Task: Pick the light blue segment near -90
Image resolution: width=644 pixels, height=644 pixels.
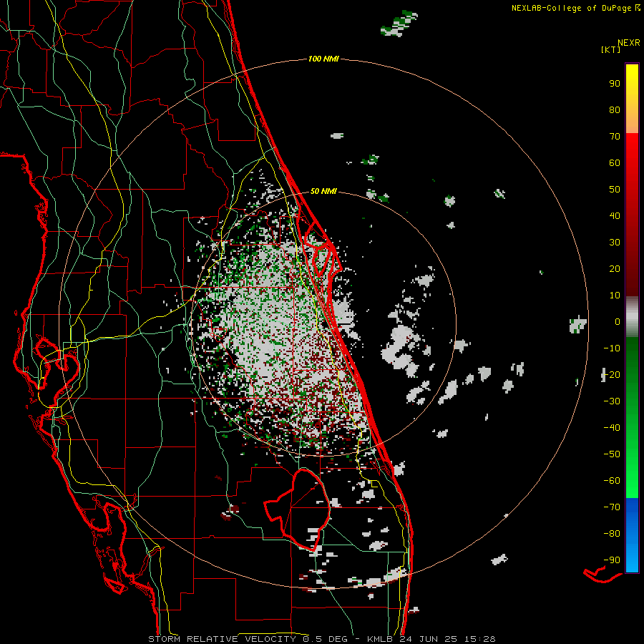Action: (632, 559)
